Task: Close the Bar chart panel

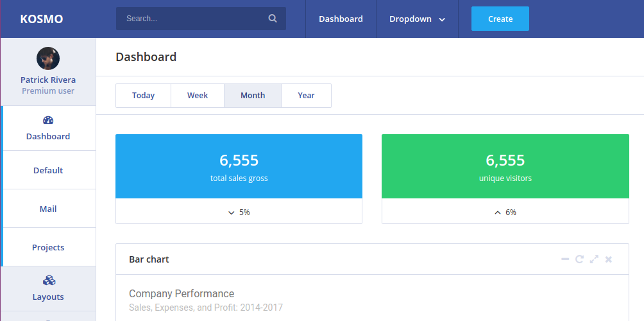Action: pyautogui.click(x=609, y=259)
